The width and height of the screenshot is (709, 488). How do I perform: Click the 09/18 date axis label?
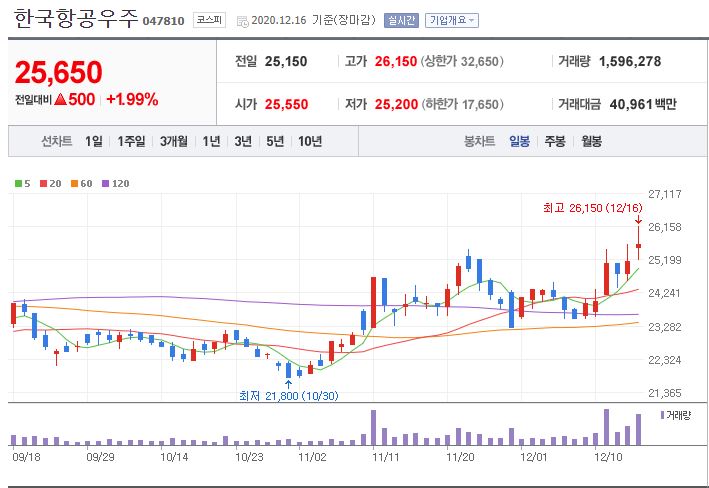[x=26, y=457]
